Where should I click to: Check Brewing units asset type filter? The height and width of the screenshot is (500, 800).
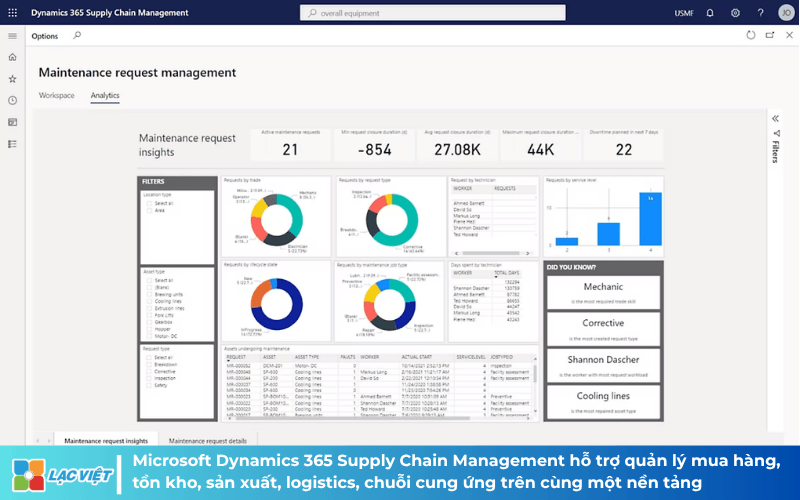pos(149,294)
